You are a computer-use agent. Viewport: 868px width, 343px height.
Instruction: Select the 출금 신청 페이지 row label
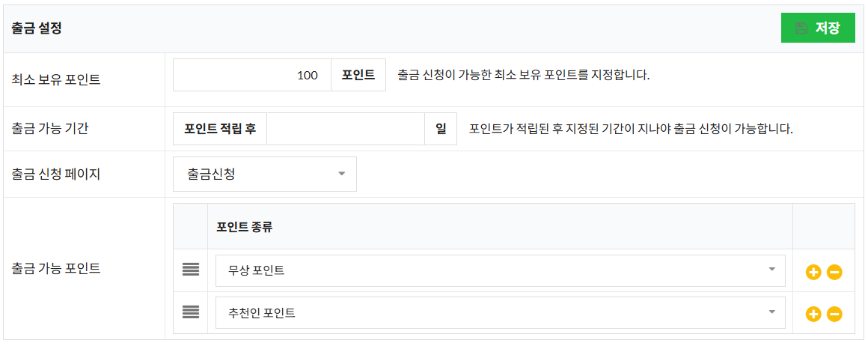pyautogui.click(x=56, y=174)
